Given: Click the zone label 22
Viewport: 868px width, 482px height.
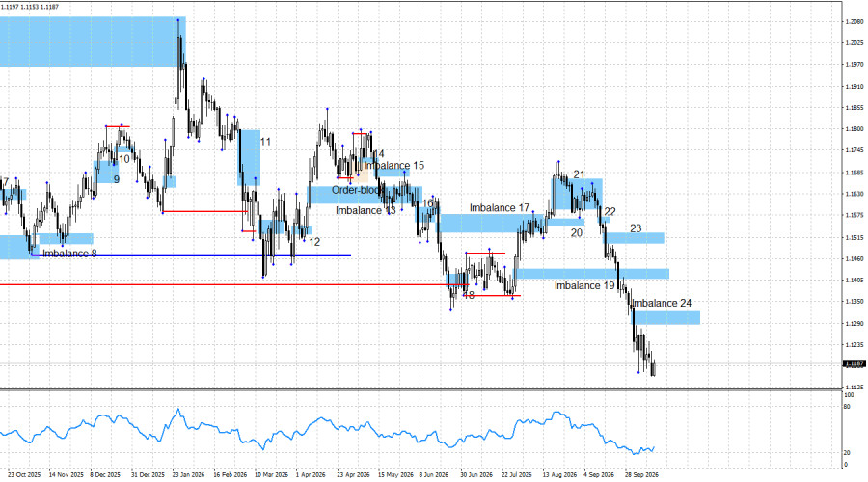Looking at the screenshot, I should [x=610, y=212].
